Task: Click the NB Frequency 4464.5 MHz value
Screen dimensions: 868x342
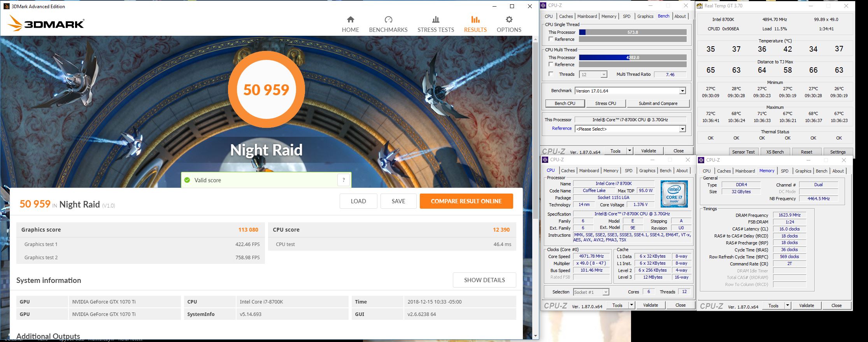Action: click(819, 199)
